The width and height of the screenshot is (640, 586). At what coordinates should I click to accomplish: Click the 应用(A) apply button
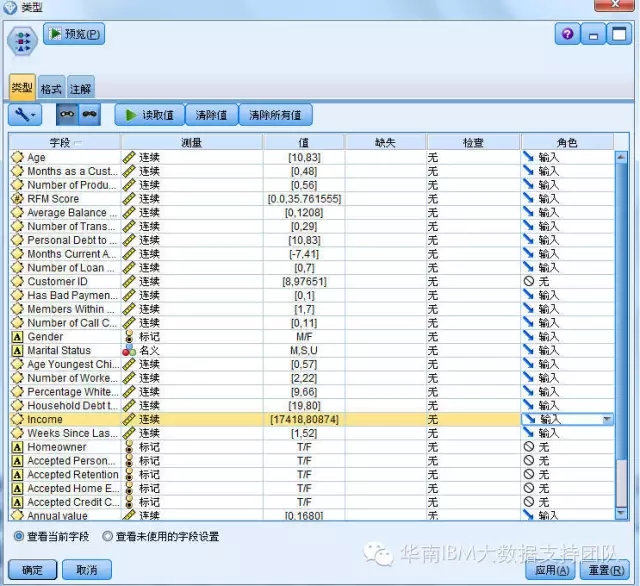pos(552,570)
